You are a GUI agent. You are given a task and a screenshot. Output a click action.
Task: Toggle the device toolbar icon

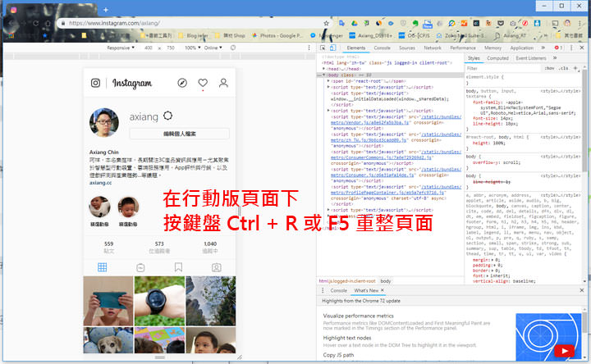(332, 48)
